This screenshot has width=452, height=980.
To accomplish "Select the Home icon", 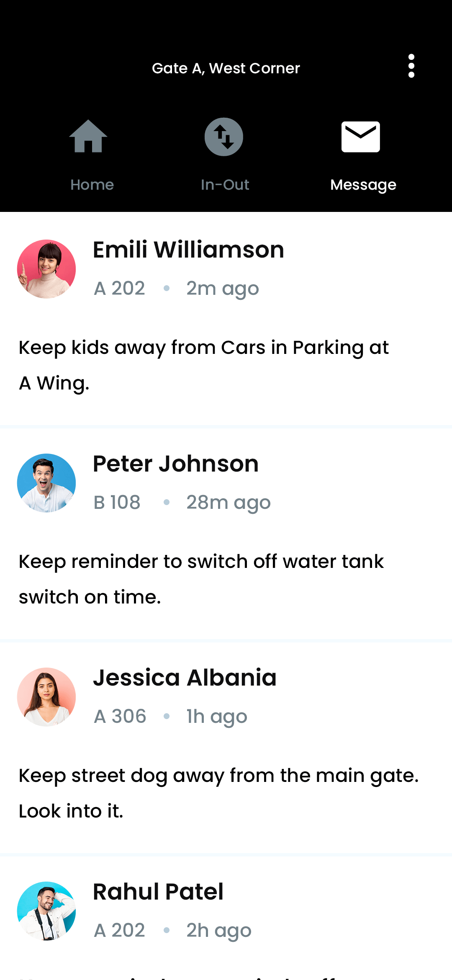I will (88, 137).
